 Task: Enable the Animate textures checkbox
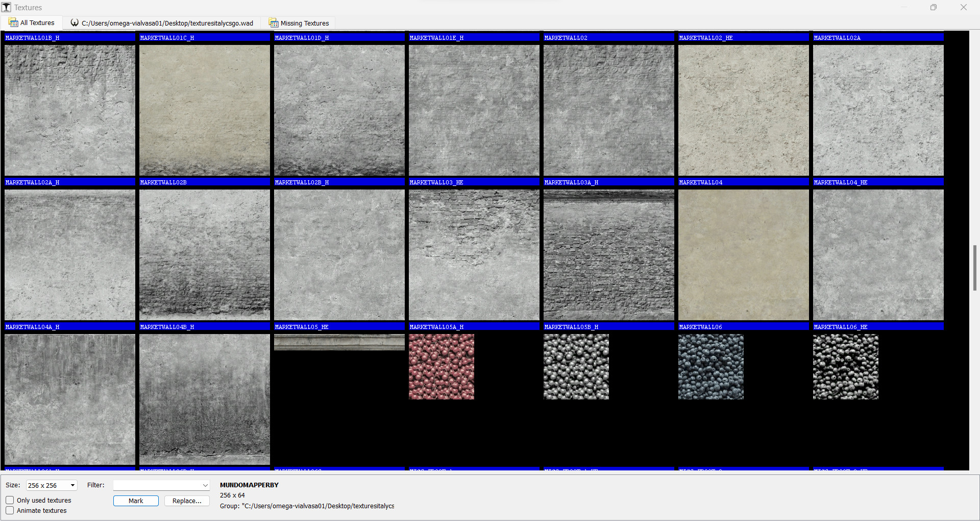pyautogui.click(x=10, y=510)
